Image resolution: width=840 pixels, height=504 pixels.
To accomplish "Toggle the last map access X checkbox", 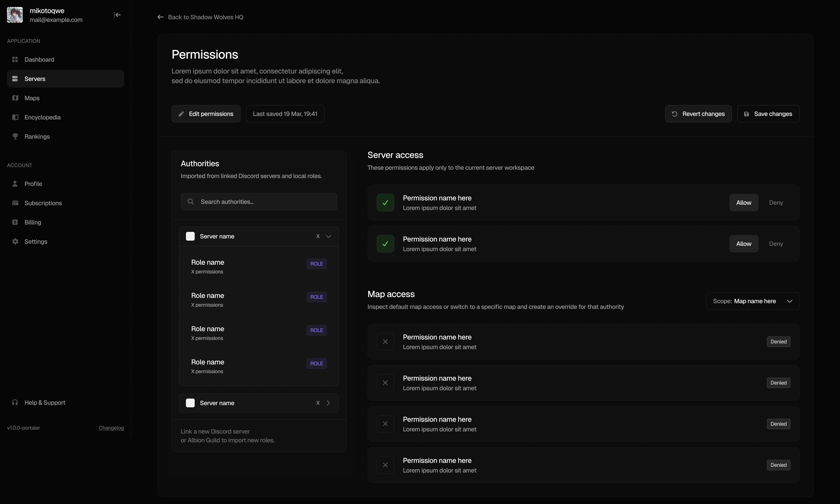I will (x=385, y=465).
